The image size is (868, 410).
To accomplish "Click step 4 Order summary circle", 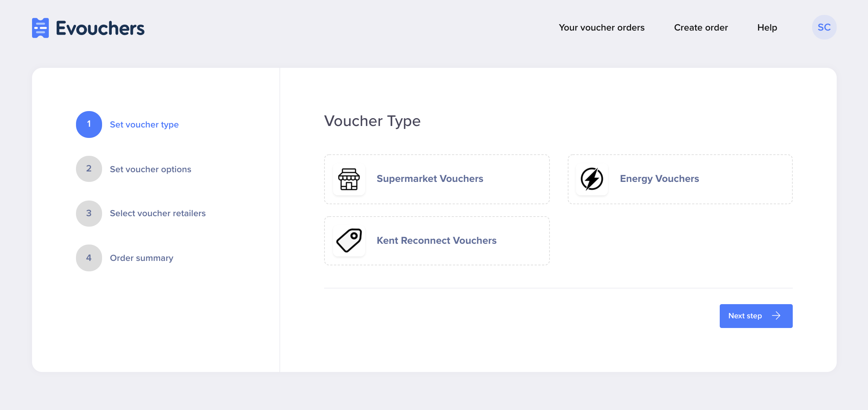I will 89,258.
